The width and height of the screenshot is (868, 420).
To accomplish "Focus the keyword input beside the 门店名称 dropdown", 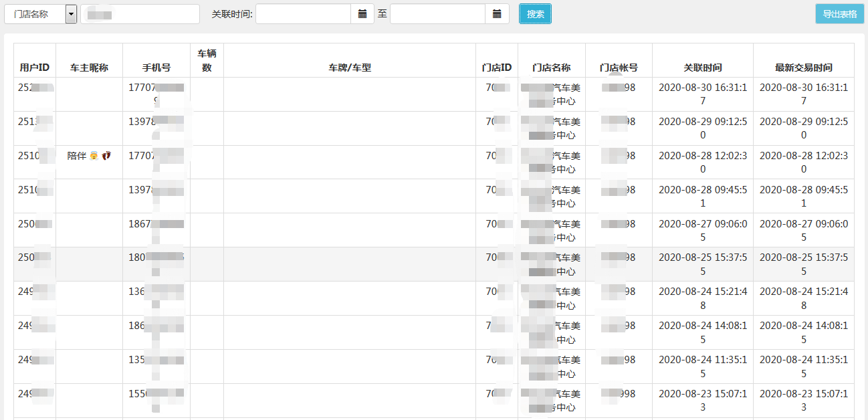I will pyautogui.click(x=140, y=14).
